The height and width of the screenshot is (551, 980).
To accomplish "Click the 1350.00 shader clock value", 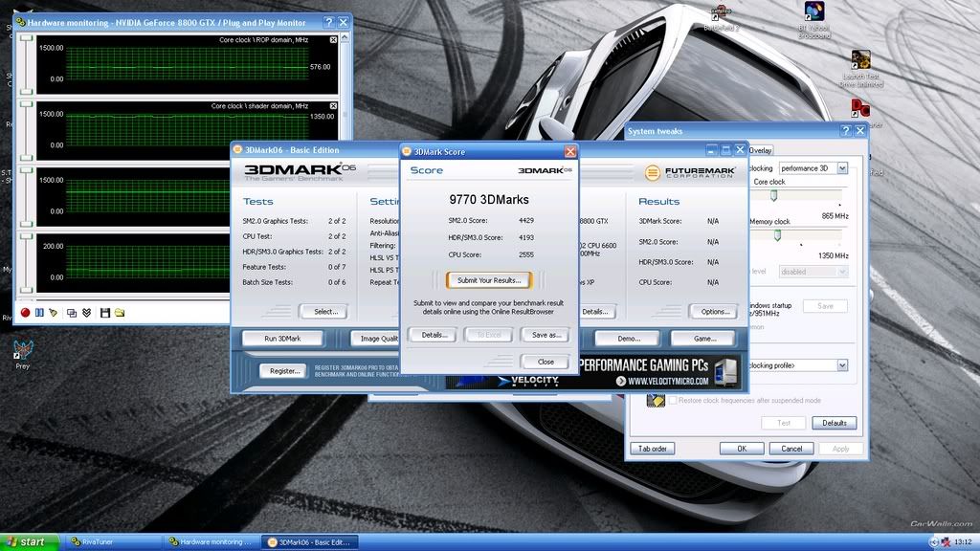I will (x=323, y=116).
